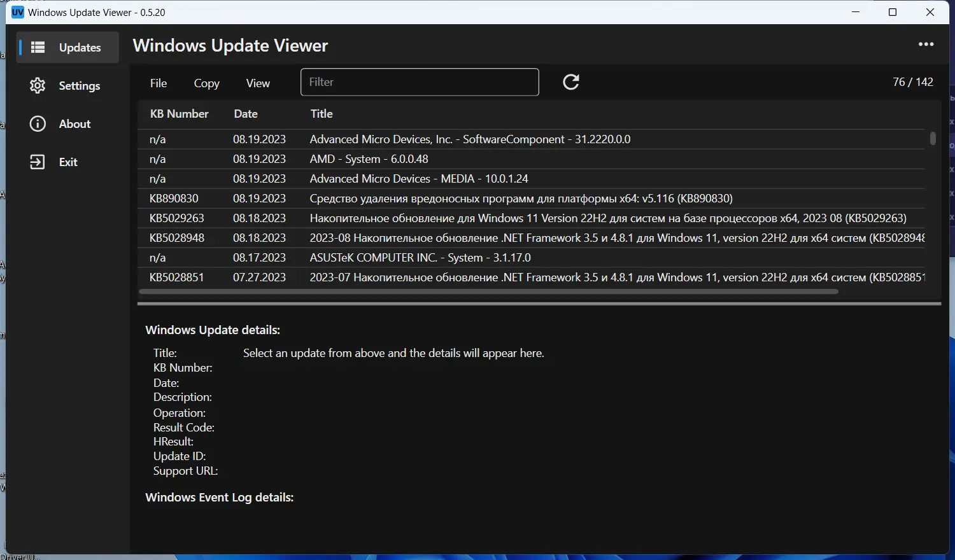Click the Settings label in sidebar
Screen dimensions: 955x560
click(x=80, y=86)
